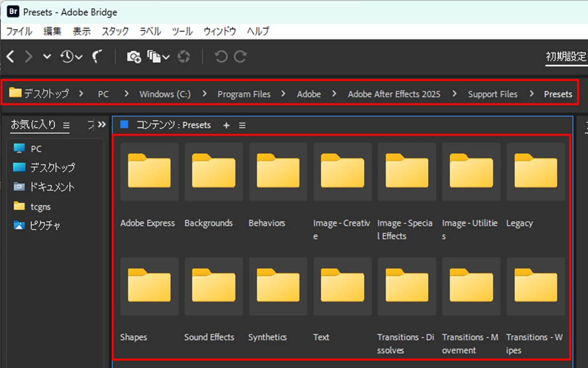Click Windows (C:) in the path bar
Image resolution: width=588 pixels, height=368 pixels.
pos(165,94)
